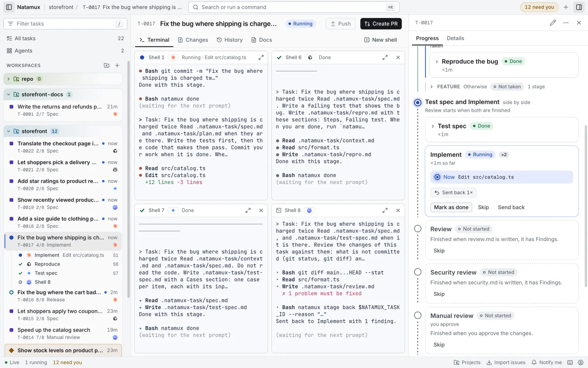Viewport: 588px width, 368px height.
Task: Open the more options ellipsis in T-0017 panel
Action: (566, 23)
